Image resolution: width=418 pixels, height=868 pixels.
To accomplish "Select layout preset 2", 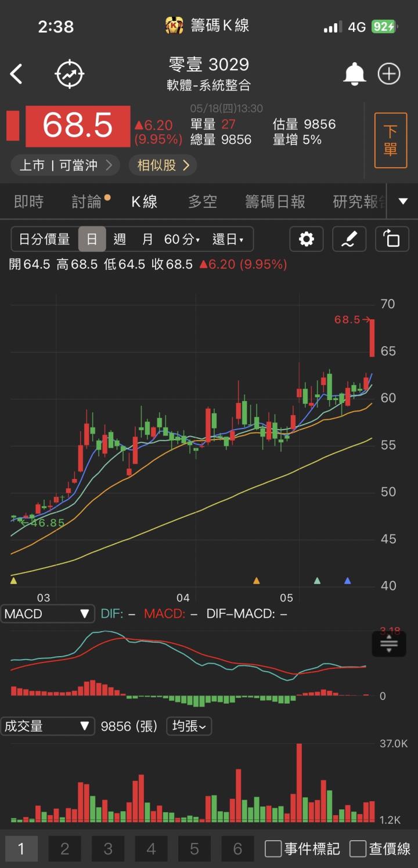I will [64, 849].
